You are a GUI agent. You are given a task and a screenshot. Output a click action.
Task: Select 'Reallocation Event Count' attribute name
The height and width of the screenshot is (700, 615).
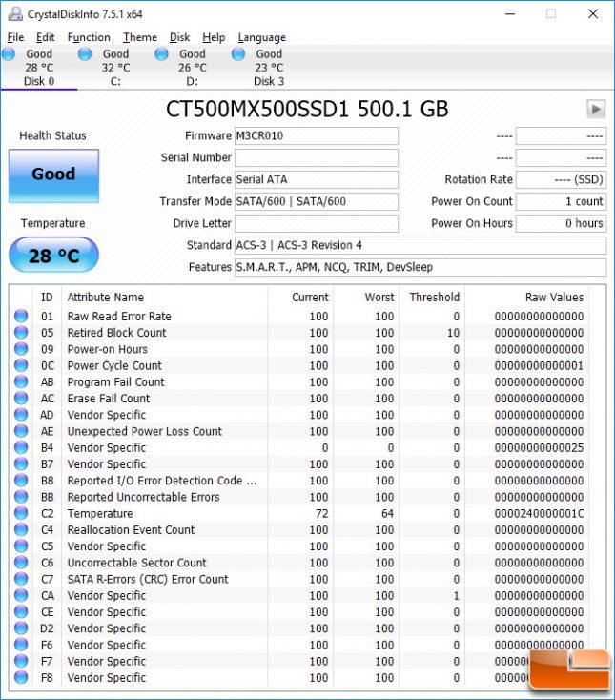[x=131, y=530]
